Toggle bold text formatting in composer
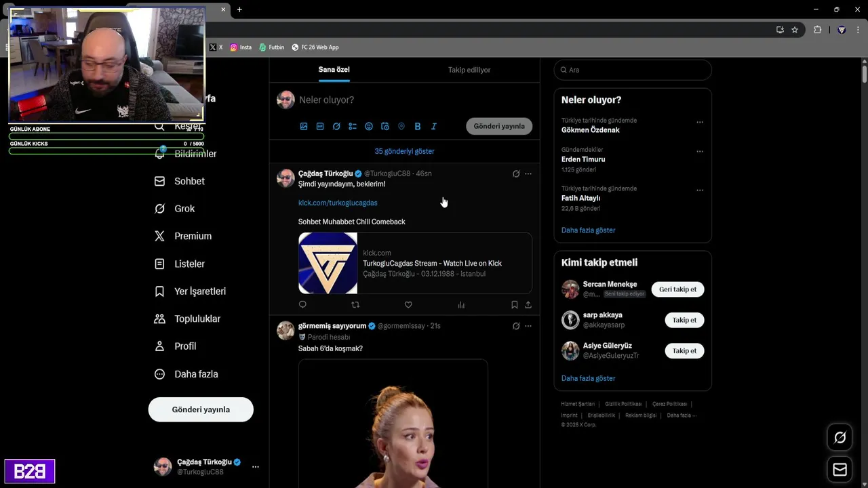The image size is (868, 488). (418, 126)
